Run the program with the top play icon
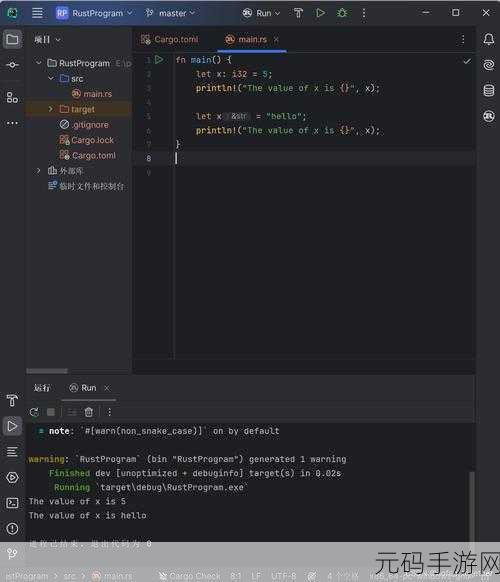 click(320, 13)
